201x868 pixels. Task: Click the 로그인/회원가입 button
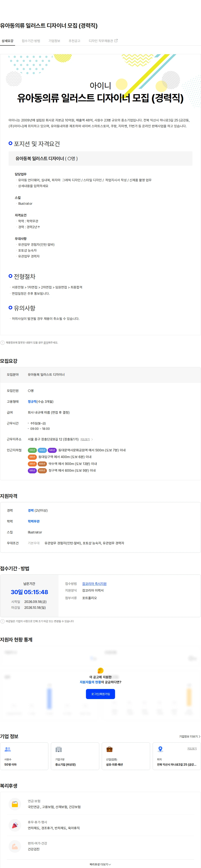click(x=100, y=694)
